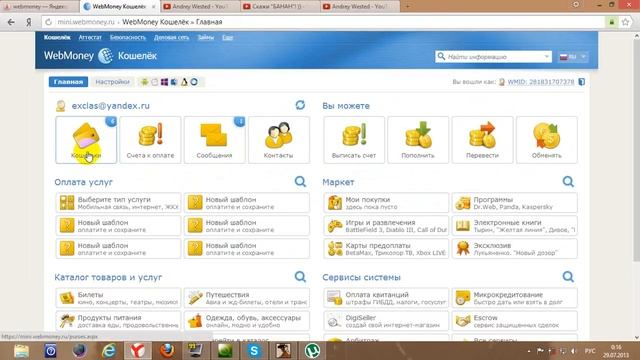Open Путешествия in the catalog
Viewport: 640px width, 360px height.
coord(247,298)
